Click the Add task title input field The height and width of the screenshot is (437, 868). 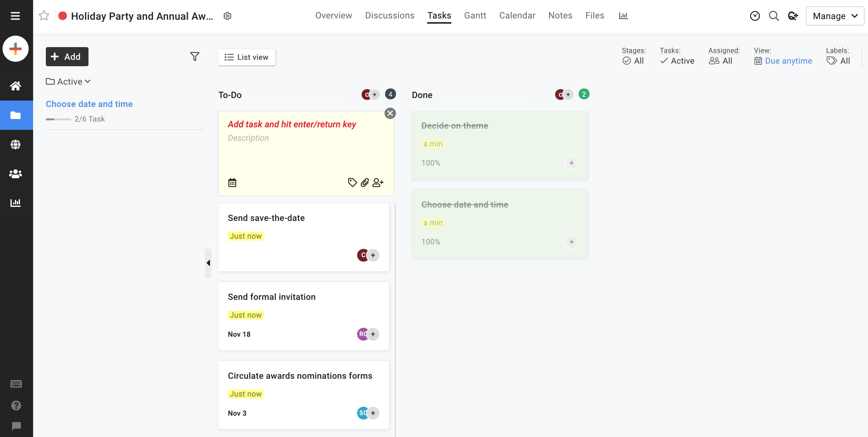(x=292, y=124)
